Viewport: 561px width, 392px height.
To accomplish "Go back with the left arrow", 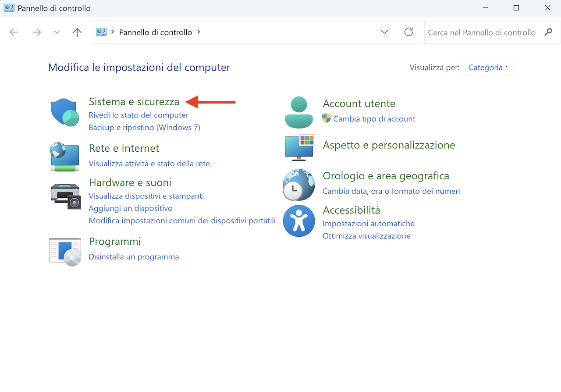I will pyautogui.click(x=14, y=32).
